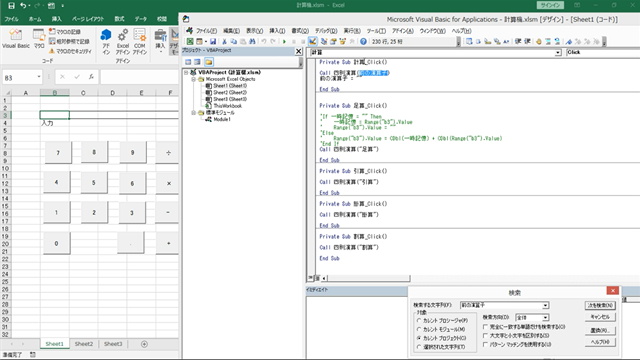Open マクロのセキュリティ macro security
The image size is (640, 360).
[70, 51]
